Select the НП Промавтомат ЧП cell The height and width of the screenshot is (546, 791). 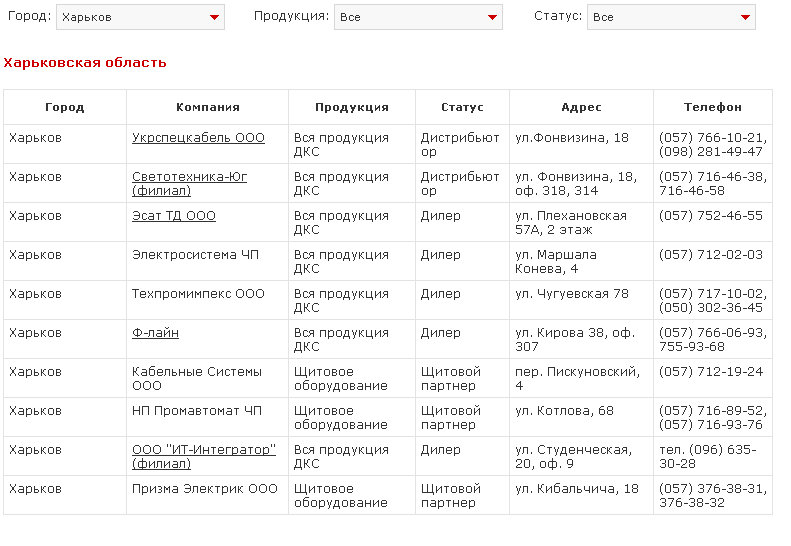(207, 417)
